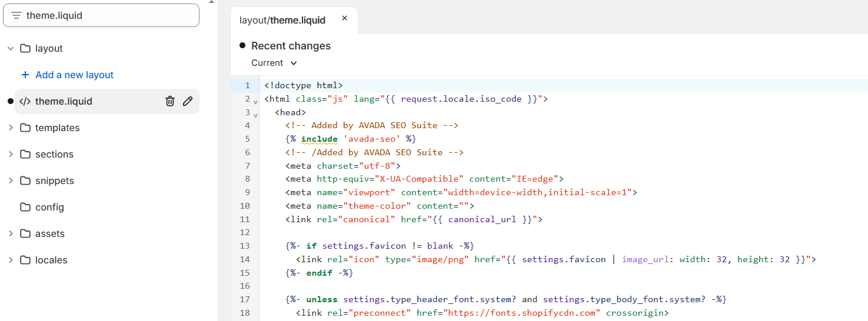868x321 pixels.
Task: Fold the head tag at line 3
Action: coord(255,115)
